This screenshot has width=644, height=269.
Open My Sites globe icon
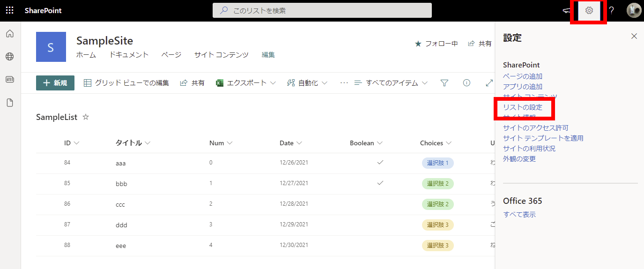pyautogui.click(x=9, y=57)
